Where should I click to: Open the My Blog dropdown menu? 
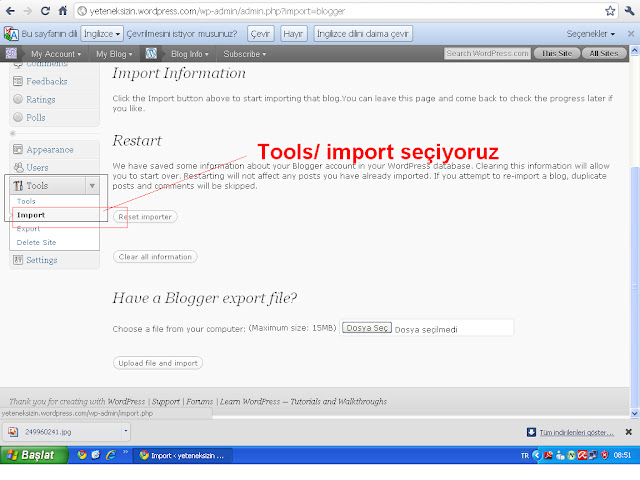click(114, 54)
